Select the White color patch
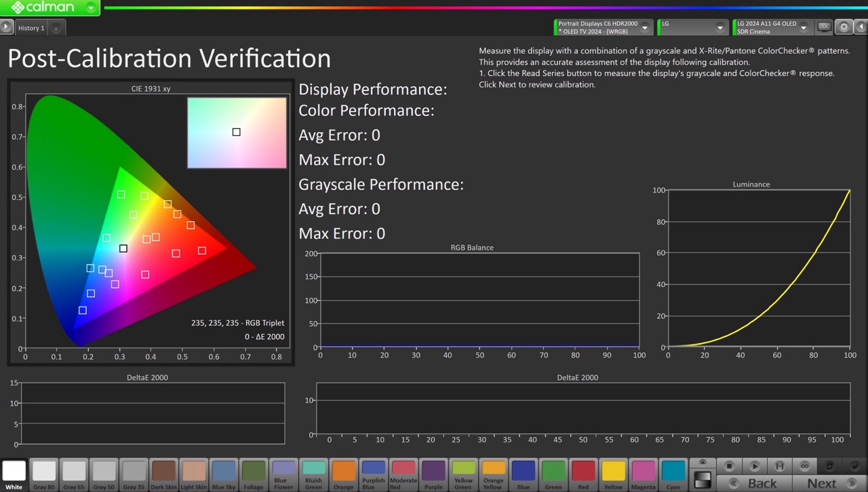 click(14, 474)
